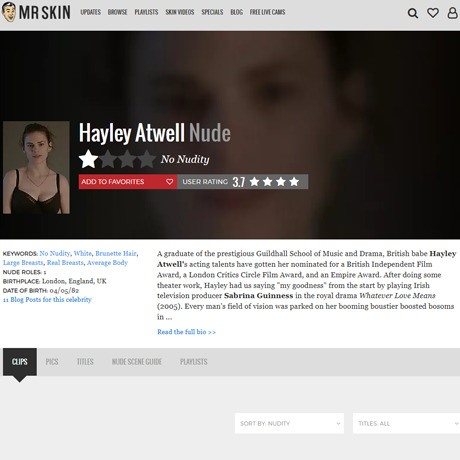Switch to the Pics tab

(52, 362)
